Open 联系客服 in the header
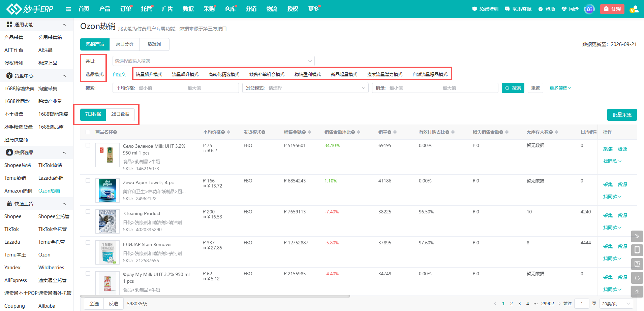Screen dimensions: 644x311 coord(518,9)
